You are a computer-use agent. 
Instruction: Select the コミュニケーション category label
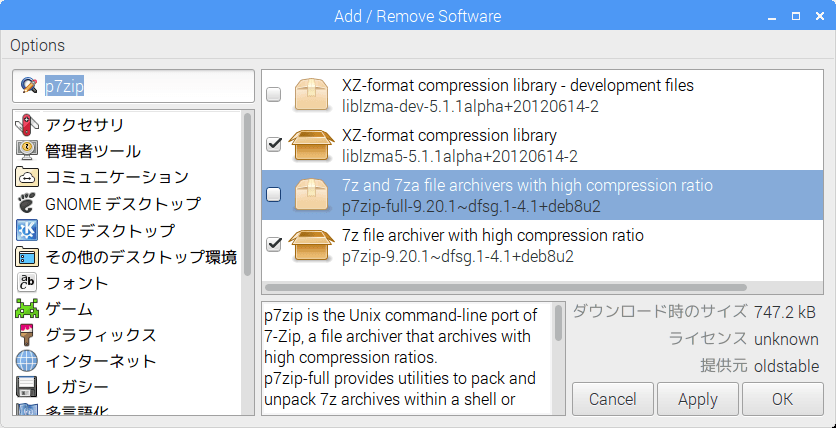(117, 177)
